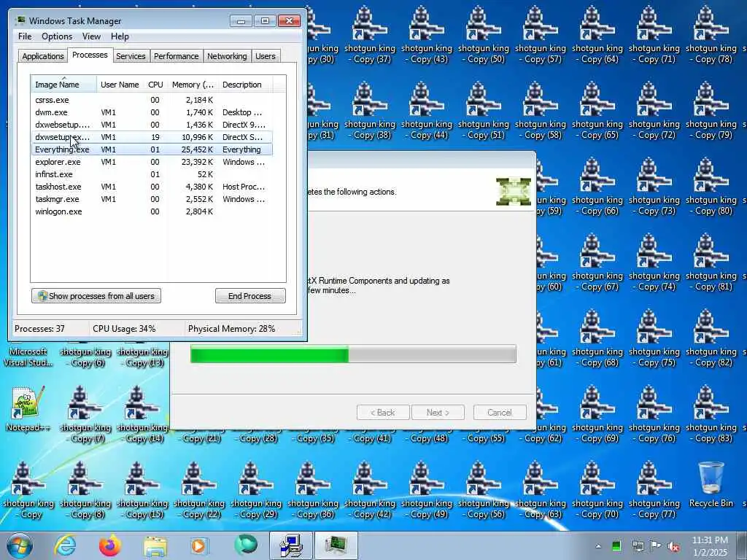The image size is (747, 560).
Task: Select shotgun king - Copy (50) shortcut
Action: click(x=484, y=34)
